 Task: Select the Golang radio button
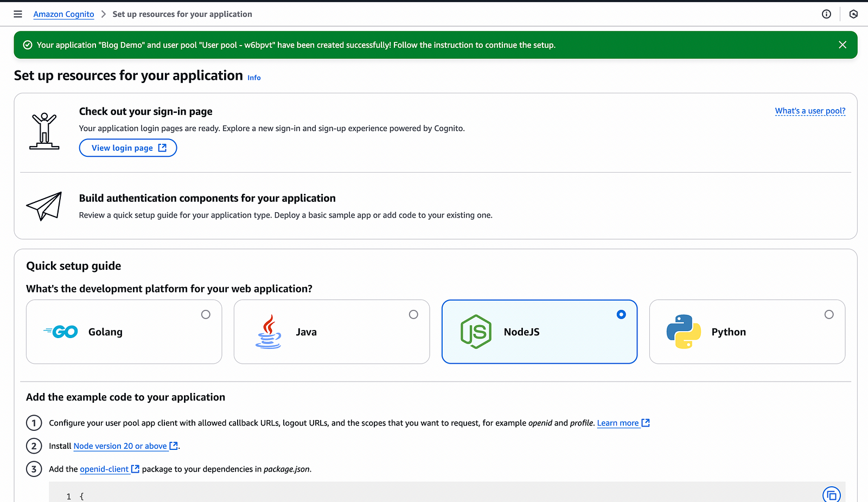click(x=206, y=314)
